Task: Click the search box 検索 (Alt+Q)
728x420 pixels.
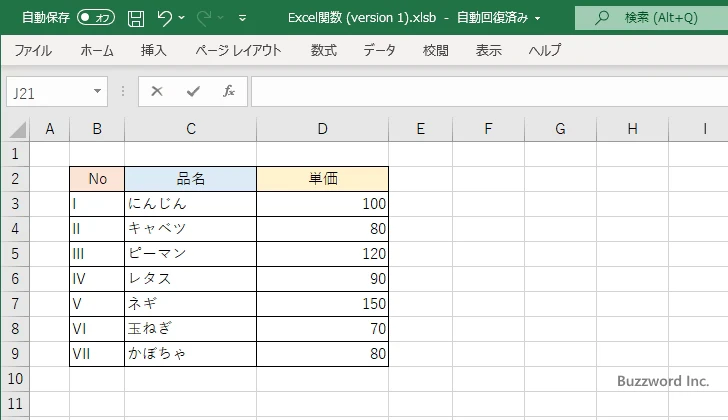Action: point(651,18)
